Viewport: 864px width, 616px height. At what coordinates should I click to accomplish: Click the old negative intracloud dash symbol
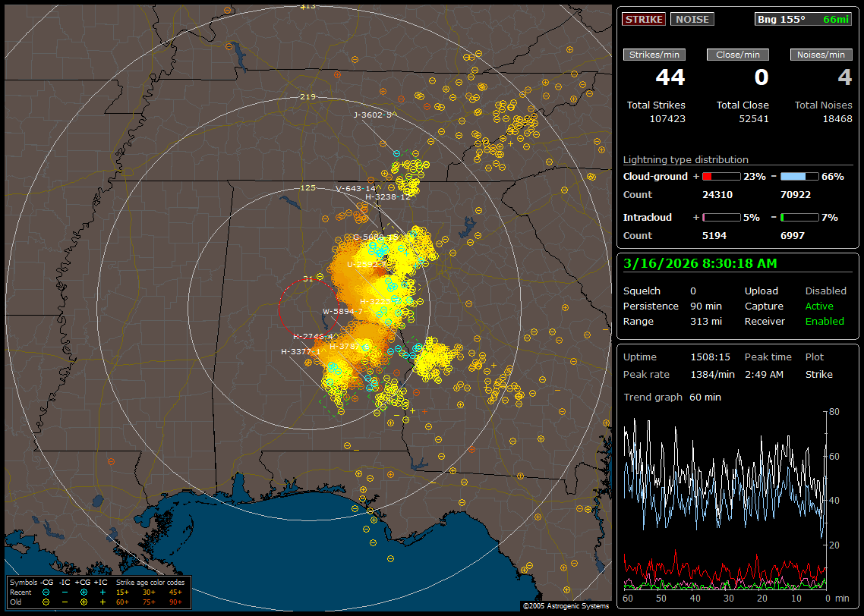click(65, 602)
